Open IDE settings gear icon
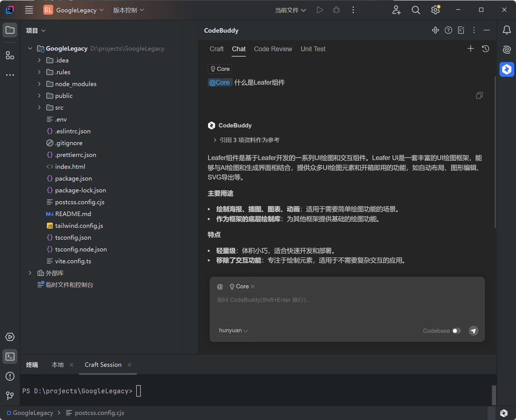The height and width of the screenshot is (420, 516). click(x=435, y=10)
